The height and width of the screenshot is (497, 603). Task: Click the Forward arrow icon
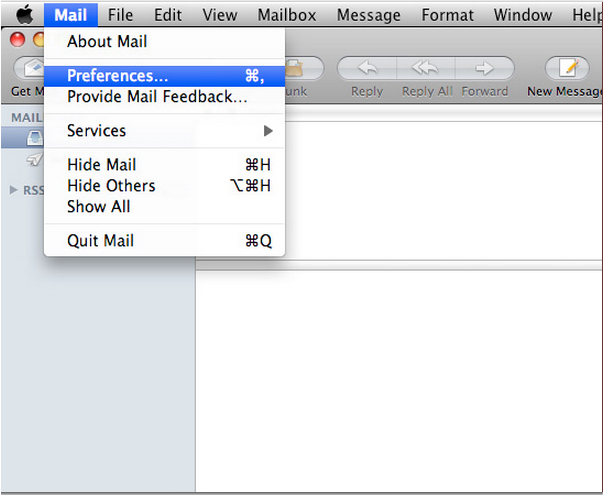coord(485,68)
